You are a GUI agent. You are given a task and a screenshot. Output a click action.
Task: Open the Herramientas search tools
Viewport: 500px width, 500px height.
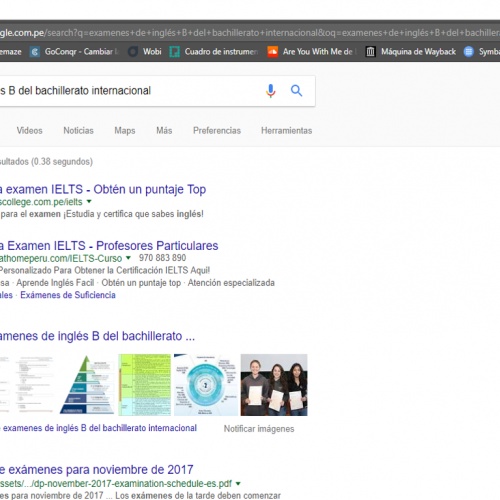click(x=287, y=131)
